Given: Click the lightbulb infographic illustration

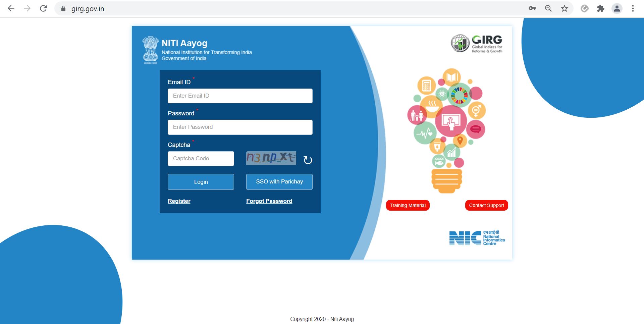Looking at the screenshot, I should pos(446,131).
